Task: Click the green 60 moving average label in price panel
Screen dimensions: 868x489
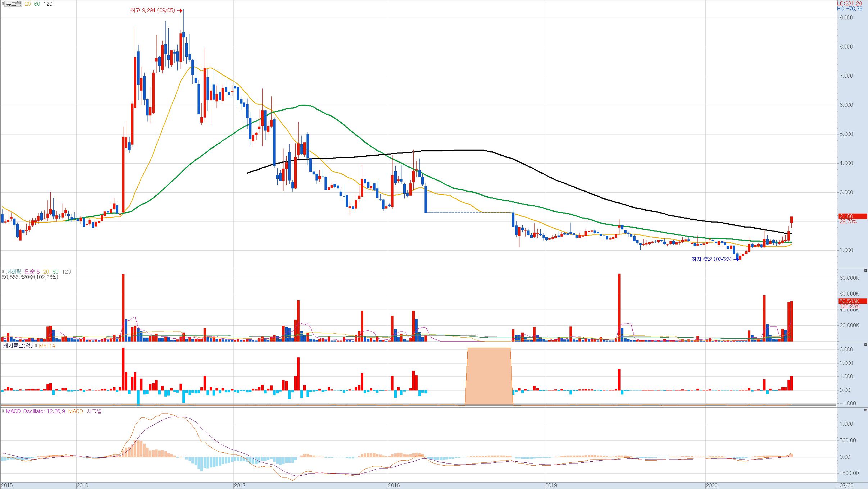Action: tap(37, 4)
